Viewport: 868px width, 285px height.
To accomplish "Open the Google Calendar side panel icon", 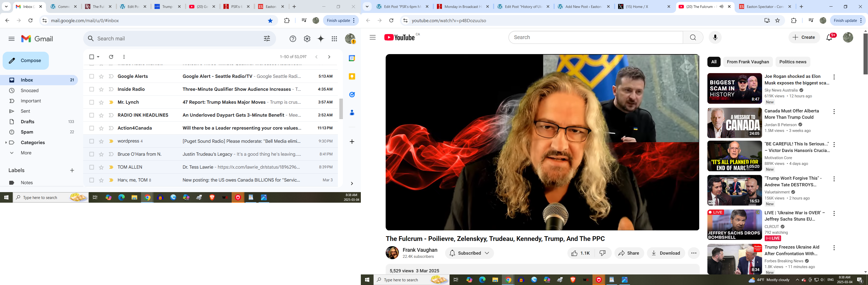I will coord(352,58).
